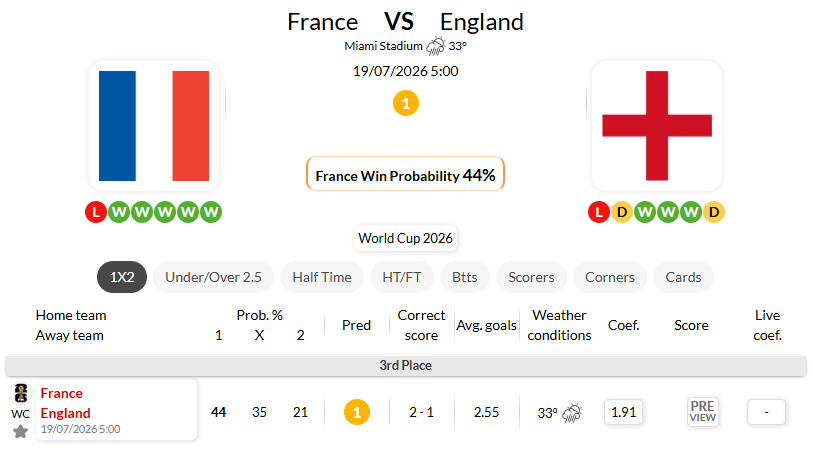Click France's red L form badge
Image resolution: width=813 pixels, height=453 pixels.
point(96,212)
